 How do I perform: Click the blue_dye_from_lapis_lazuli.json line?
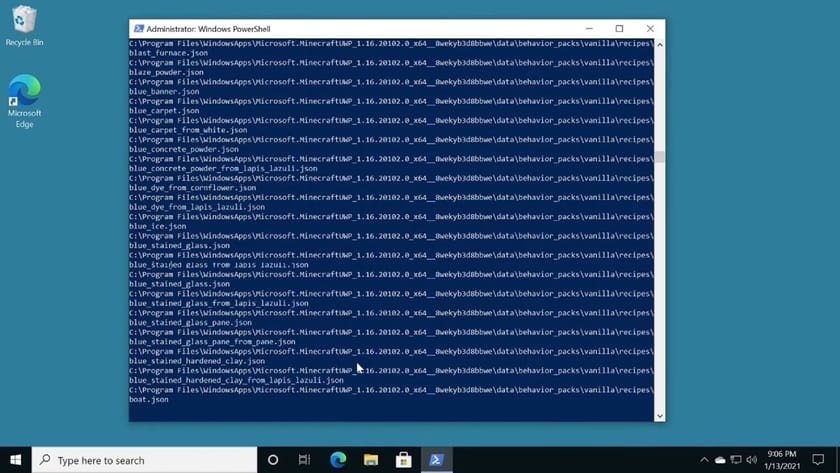[x=197, y=207]
